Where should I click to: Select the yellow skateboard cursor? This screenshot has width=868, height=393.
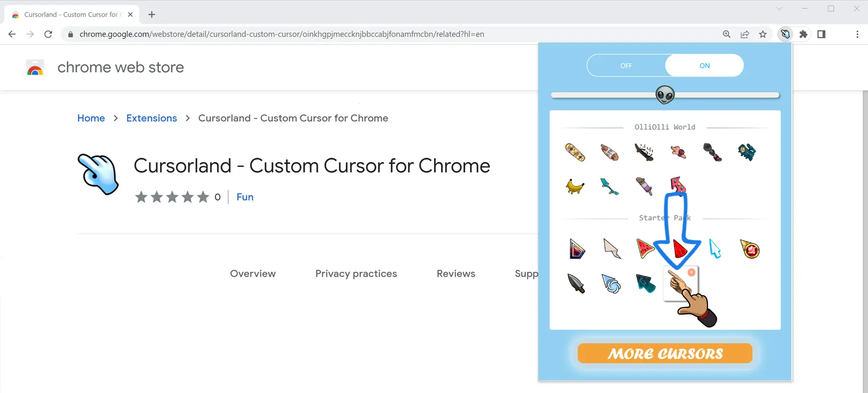pos(575,152)
